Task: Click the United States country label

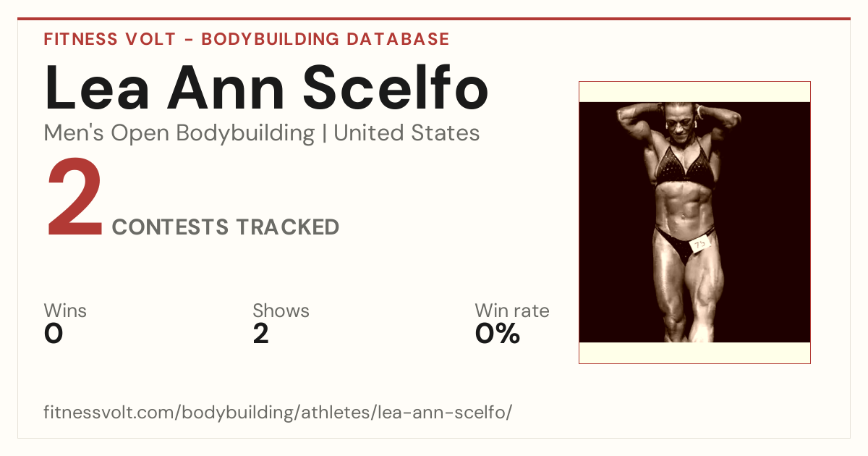Action: coord(407,133)
